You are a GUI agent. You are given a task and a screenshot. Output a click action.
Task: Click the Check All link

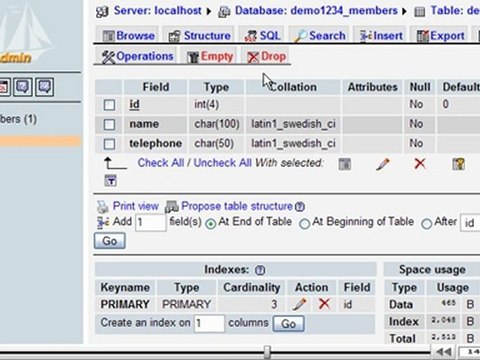point(161,163)
